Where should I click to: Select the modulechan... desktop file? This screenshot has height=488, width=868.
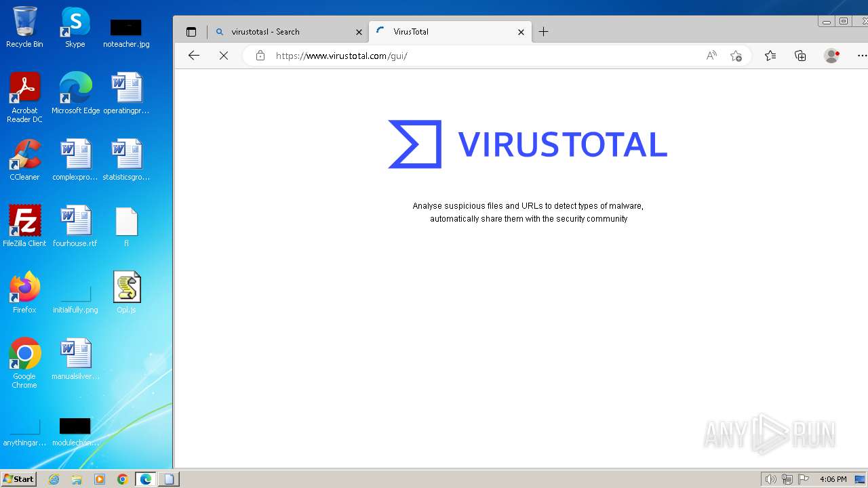click(75, 432)
